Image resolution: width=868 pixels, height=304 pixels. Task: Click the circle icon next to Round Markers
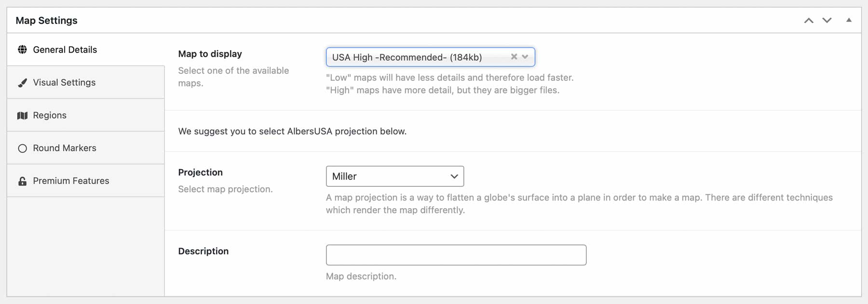tap(22, 148)
